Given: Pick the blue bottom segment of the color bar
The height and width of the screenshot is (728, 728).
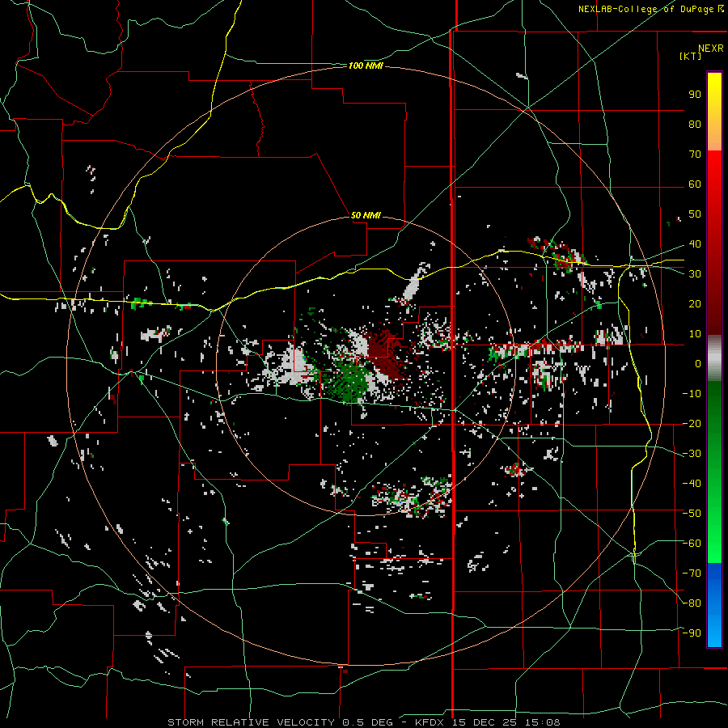Looking at the screenshot, I should pos(714,605).
